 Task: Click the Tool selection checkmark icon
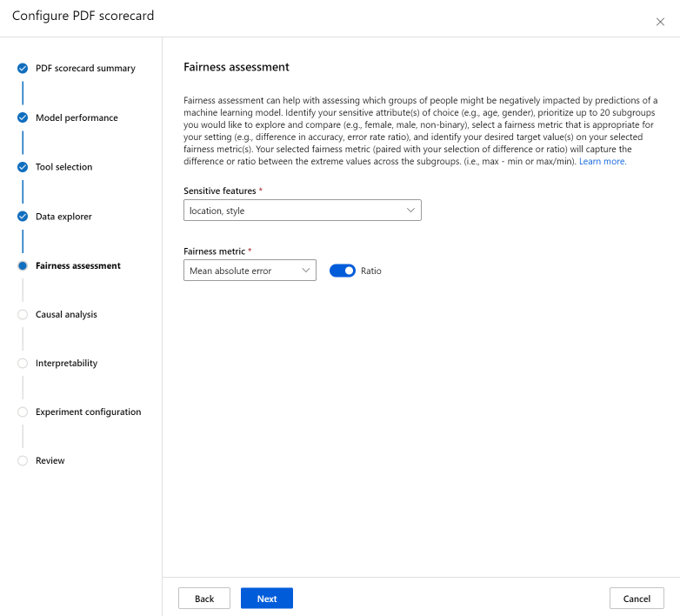[23, 167]
